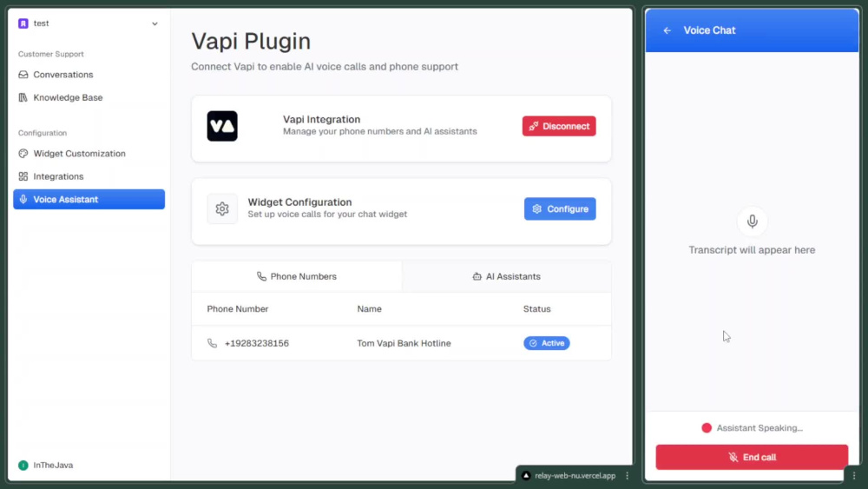Configure the voice widget
The height and width of the screenshot is (489, 868).
[560, 208]
